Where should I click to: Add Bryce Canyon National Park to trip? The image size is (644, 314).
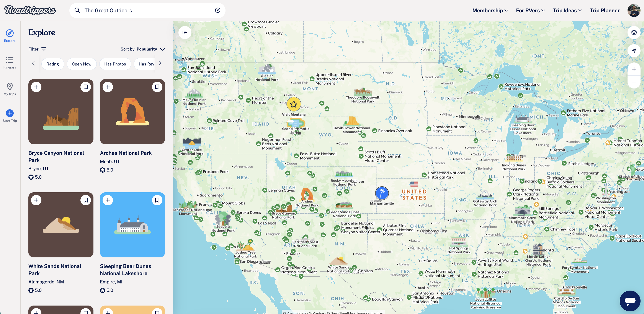pyautogui.click(x=36, y=87)
